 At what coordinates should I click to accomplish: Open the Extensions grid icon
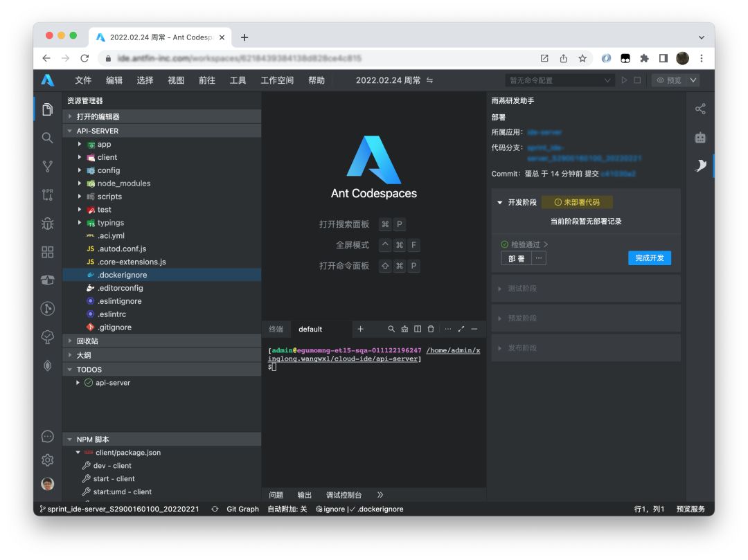coord(47,252)
